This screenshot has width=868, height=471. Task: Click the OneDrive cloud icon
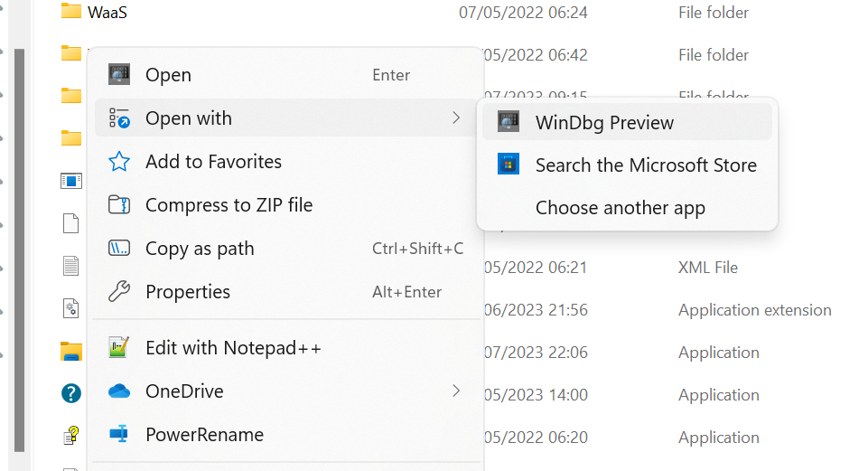click(119, 391)
